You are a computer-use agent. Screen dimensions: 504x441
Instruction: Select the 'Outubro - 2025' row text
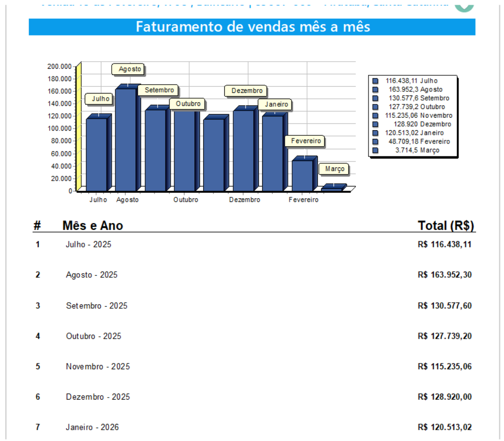[x=94, y=336]
